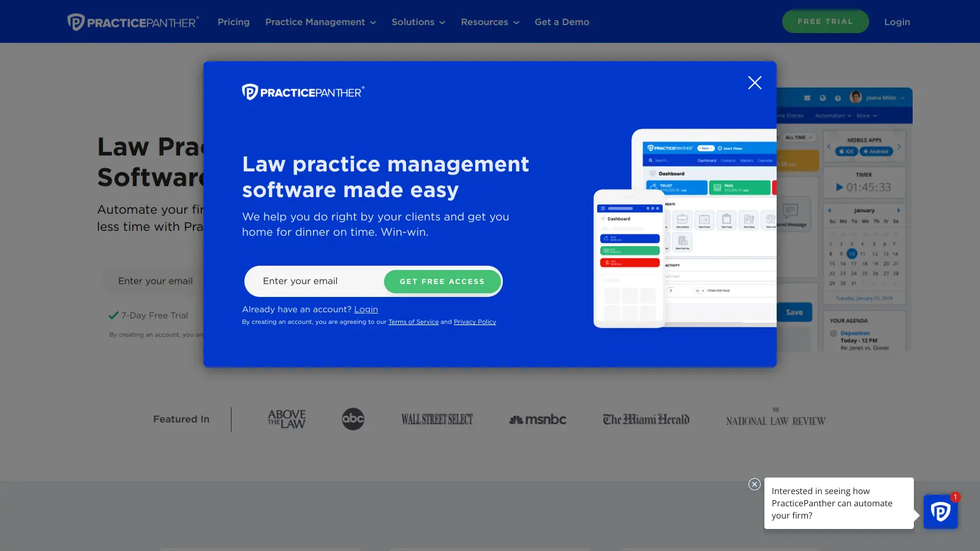Click the help question-mark icon in the mockup
The width and height of the screenshot is (980, 551).
[838, 97]
